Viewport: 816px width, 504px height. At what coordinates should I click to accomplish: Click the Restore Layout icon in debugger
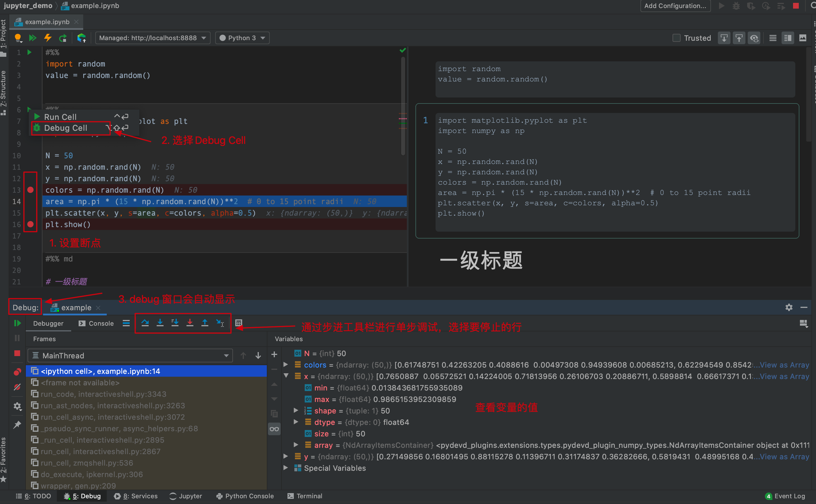click(x=804, y=323)
